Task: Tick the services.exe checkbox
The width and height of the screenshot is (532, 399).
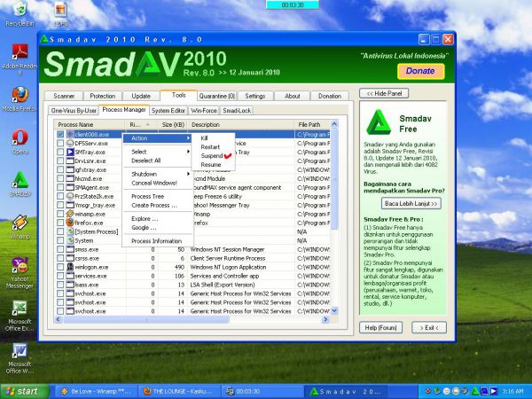Action: tap(60, 276)
